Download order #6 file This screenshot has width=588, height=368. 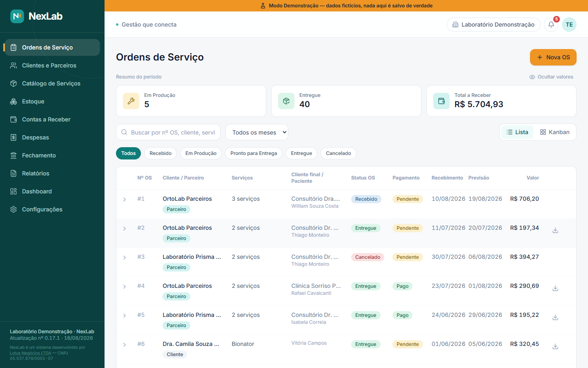[x=555, y=346]
